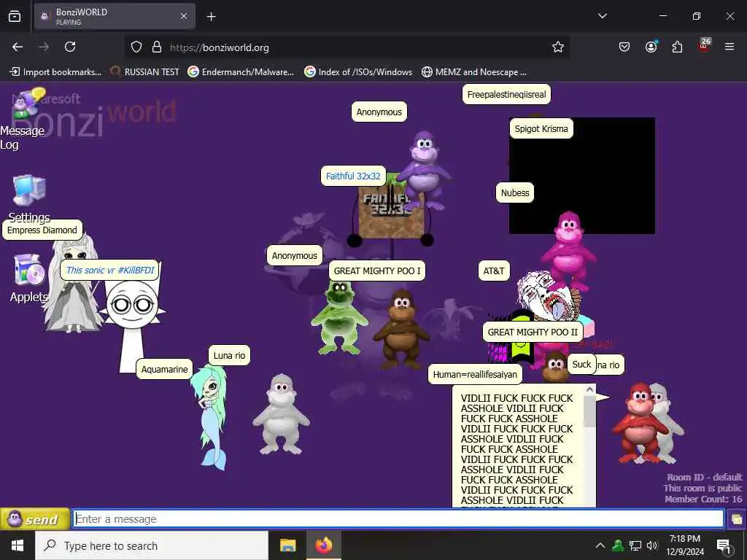Image resolution: width=747 pixels, height=560 pixels.
Task: Reload the BonziWORLD page
Action: pos(70,47)
